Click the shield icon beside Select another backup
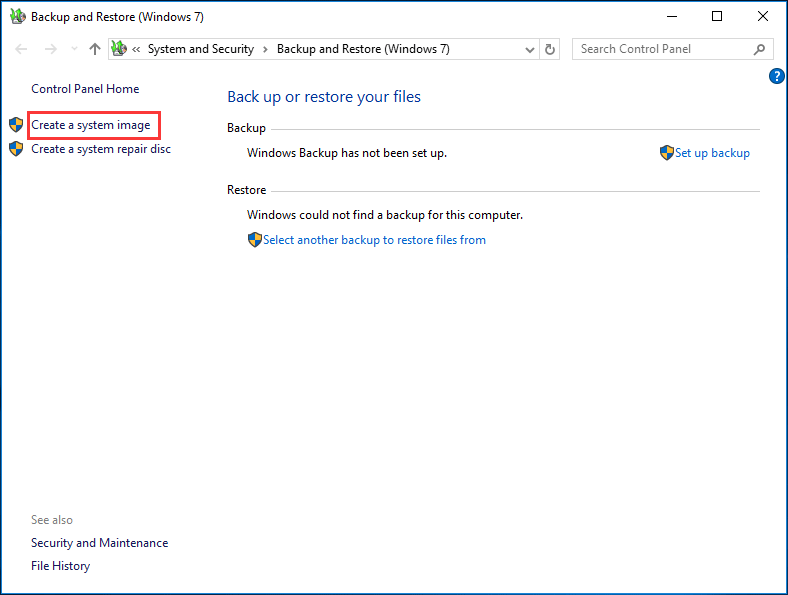The width and height of the screenshot is (788, 595). 255,240
